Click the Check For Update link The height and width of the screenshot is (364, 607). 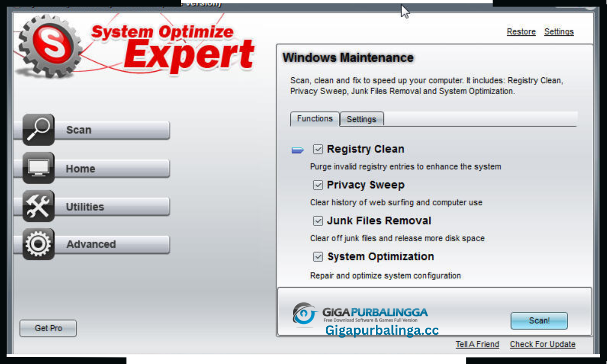point(542,344)
